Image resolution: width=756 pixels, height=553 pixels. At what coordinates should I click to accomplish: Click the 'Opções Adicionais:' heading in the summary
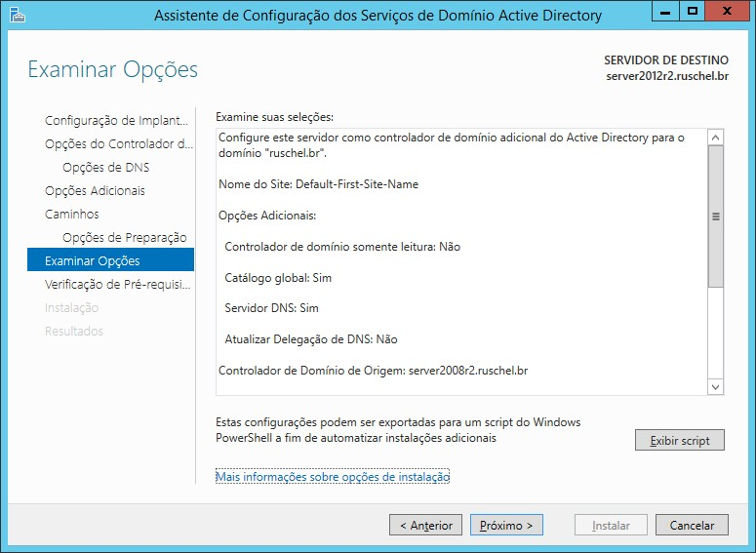267,216
